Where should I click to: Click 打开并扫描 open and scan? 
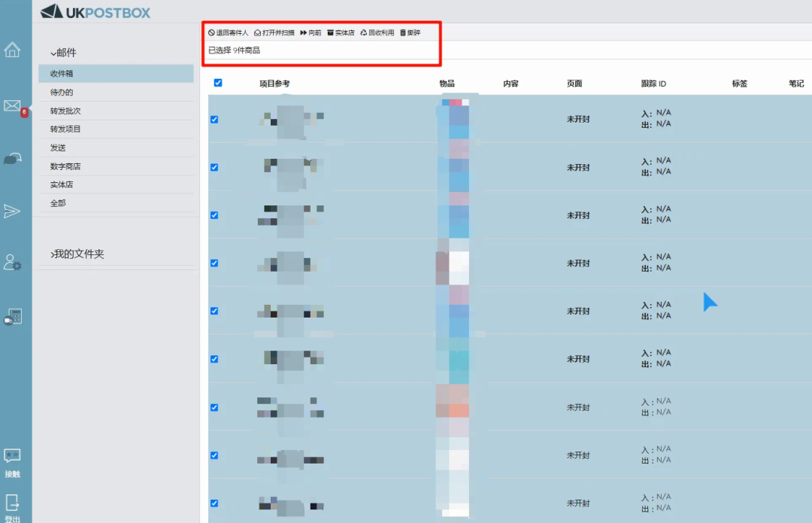tap(274, 33)
